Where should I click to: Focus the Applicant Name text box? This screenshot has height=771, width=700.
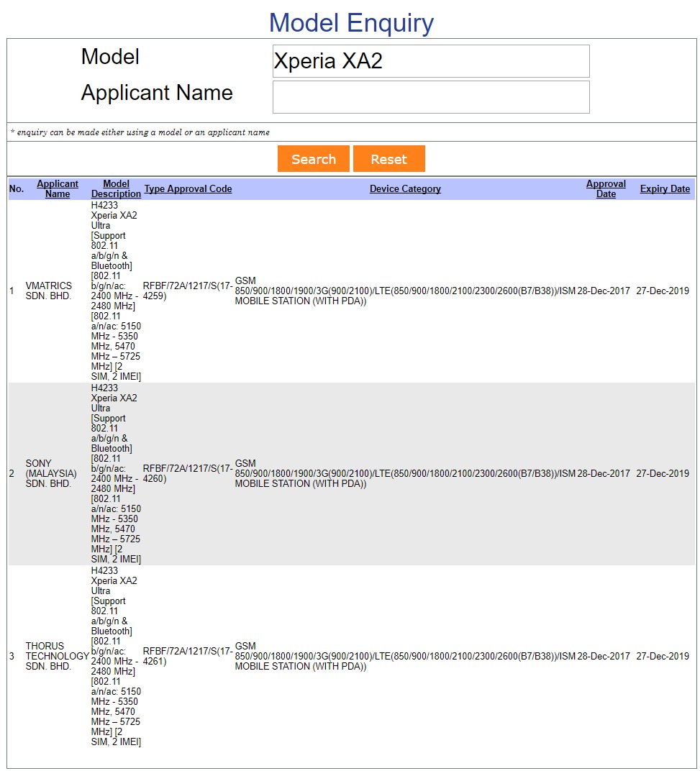click(430, 97)
